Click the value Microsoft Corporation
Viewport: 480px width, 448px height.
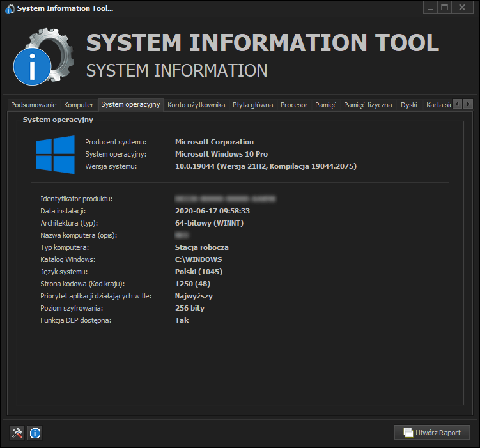214,142
